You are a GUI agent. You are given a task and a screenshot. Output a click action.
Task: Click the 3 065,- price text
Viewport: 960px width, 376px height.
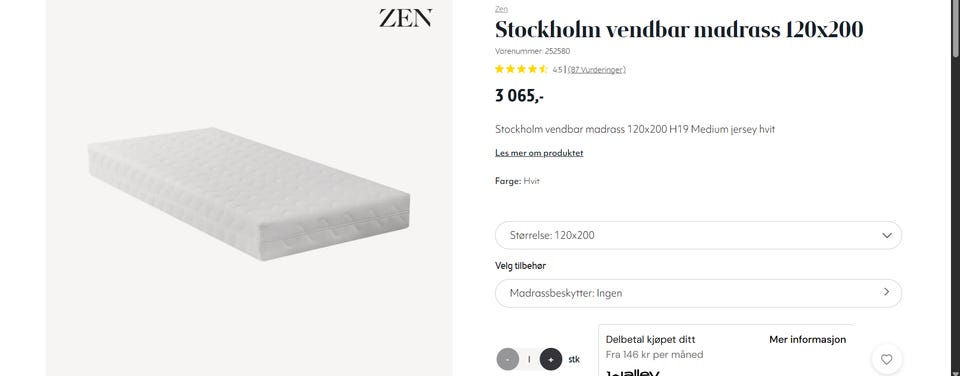click(519, 96)
